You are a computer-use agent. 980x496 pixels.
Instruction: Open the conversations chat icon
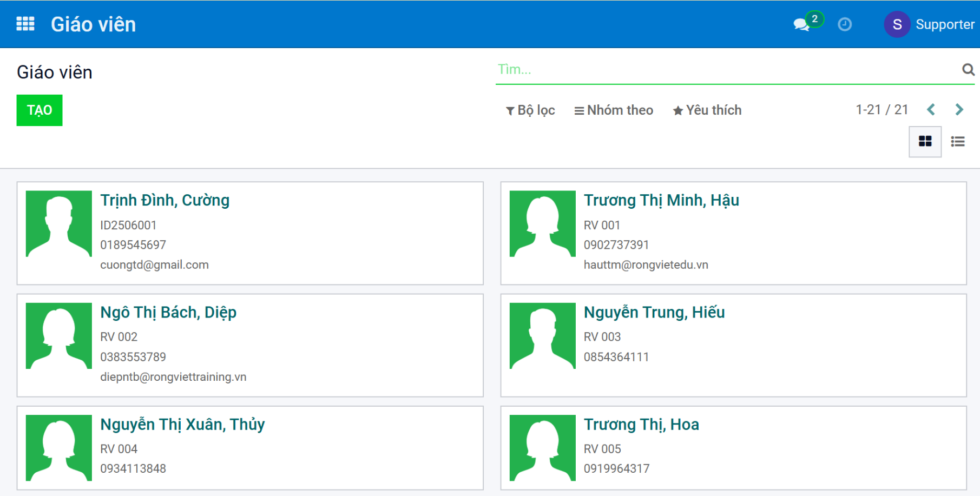pos(801,24)
